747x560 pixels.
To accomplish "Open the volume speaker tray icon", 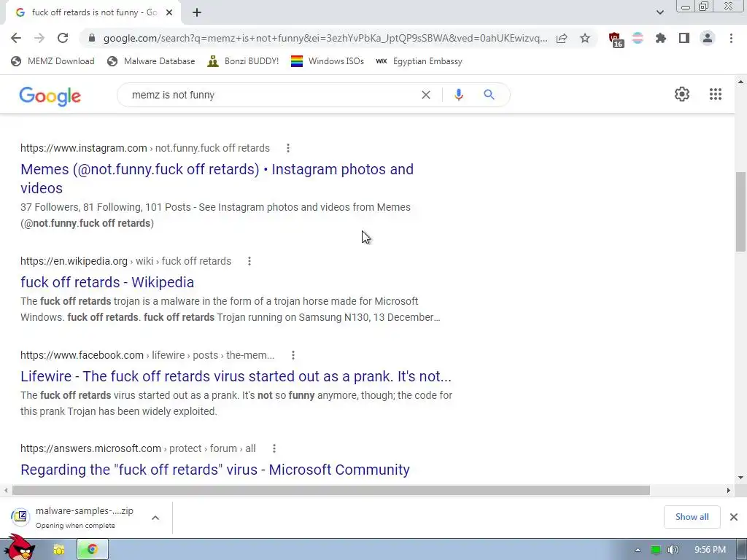I will pos(673,550).
